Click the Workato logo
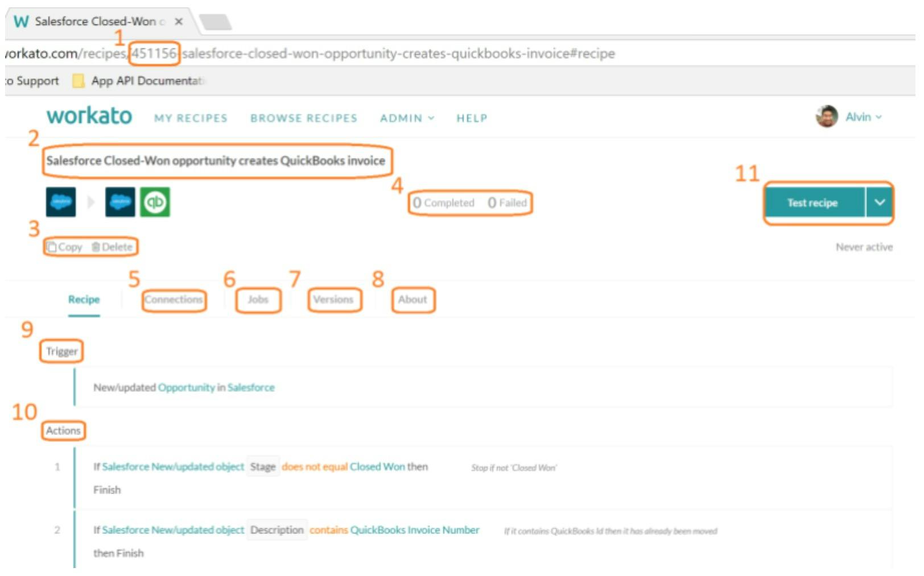The width and height of the screenshot is (924, 576). pos(89,116)
